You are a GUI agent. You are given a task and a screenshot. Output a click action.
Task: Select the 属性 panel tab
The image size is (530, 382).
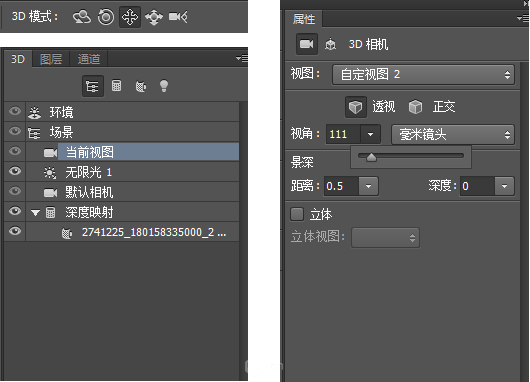coord(304,19)
